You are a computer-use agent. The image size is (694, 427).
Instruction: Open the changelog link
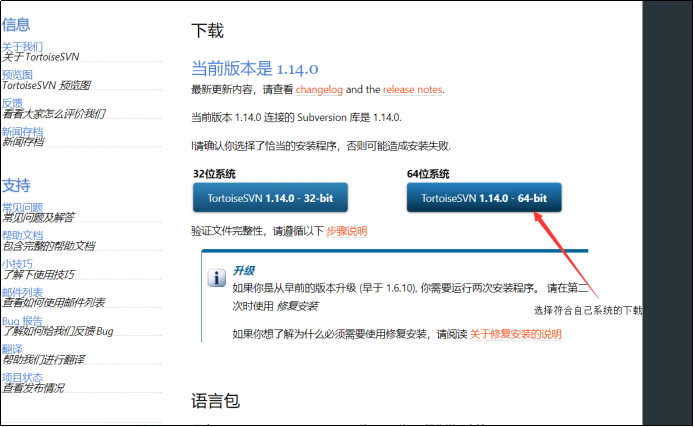[x=319, y=89]
